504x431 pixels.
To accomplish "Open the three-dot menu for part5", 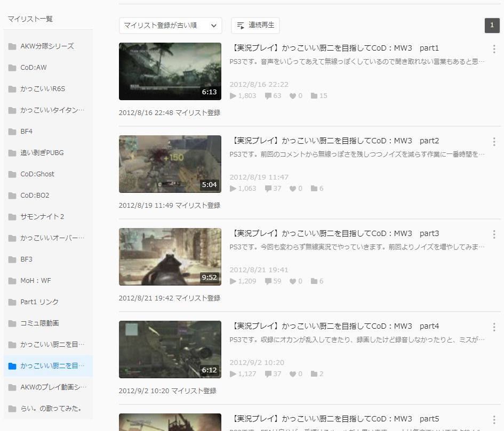I will pos(494,420).
